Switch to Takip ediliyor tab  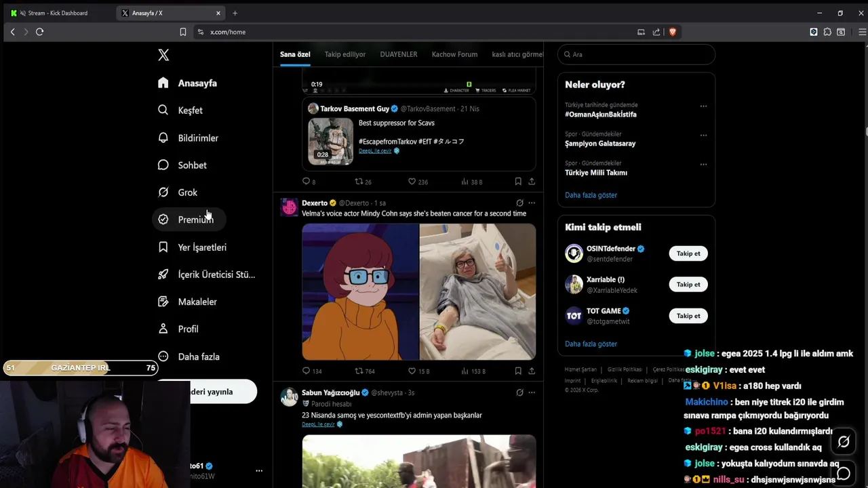click(345, 54)
